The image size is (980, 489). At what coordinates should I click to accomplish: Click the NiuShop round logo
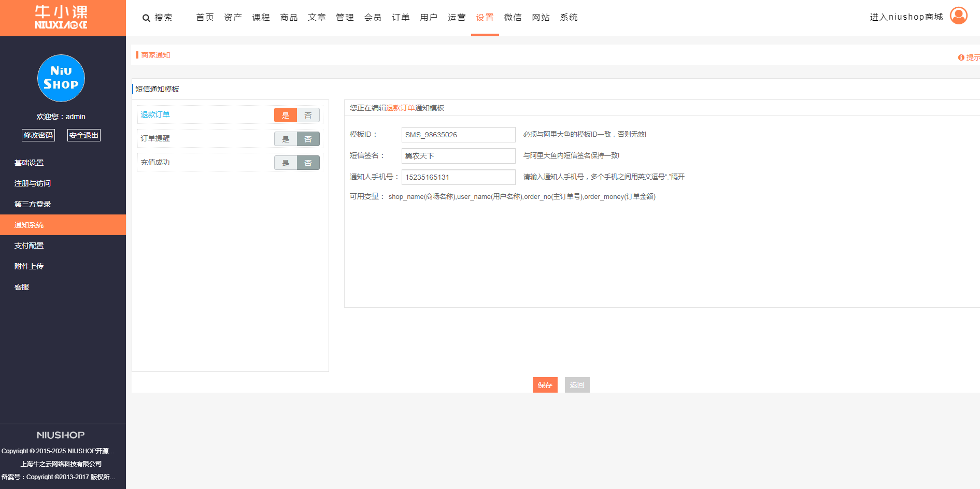[x=61, y=78]
